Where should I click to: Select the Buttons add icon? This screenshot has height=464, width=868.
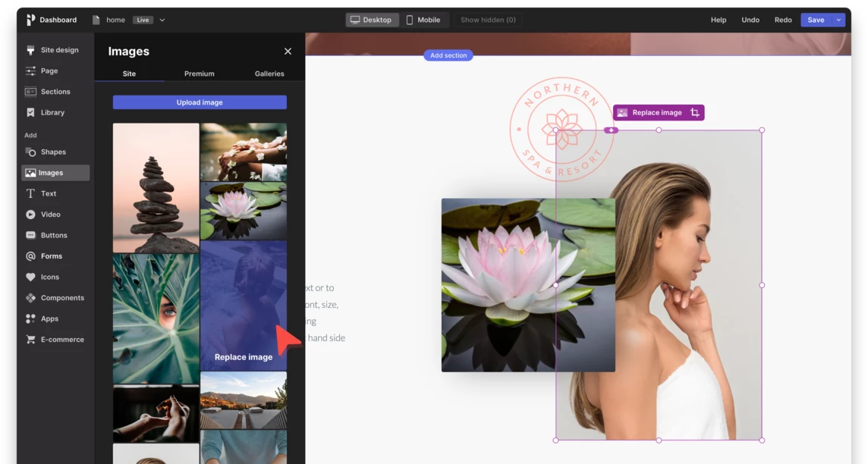point(30,235)
